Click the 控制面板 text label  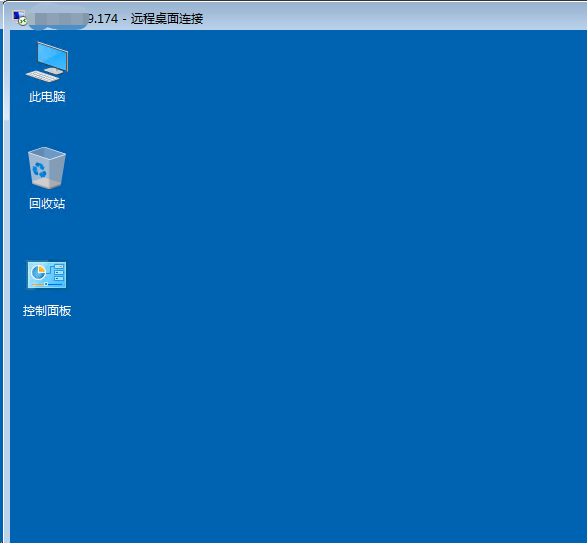pyautogui.click(x=47, y=310)
